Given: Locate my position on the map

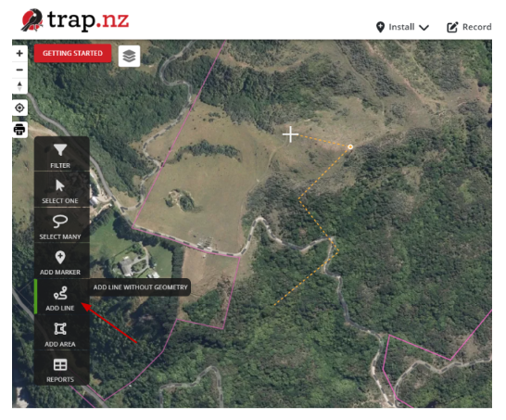Looking at the screenshot, I should (x=19, y=108).
